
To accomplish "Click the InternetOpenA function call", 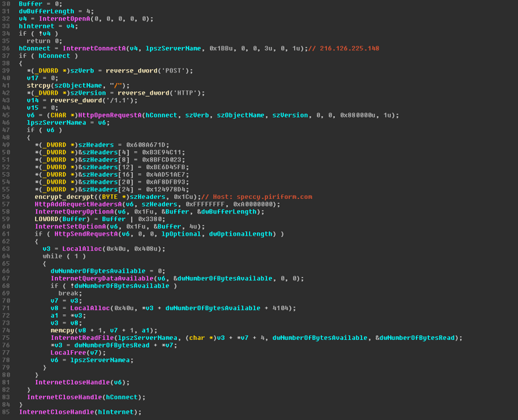I will click(x=64, y=19).
